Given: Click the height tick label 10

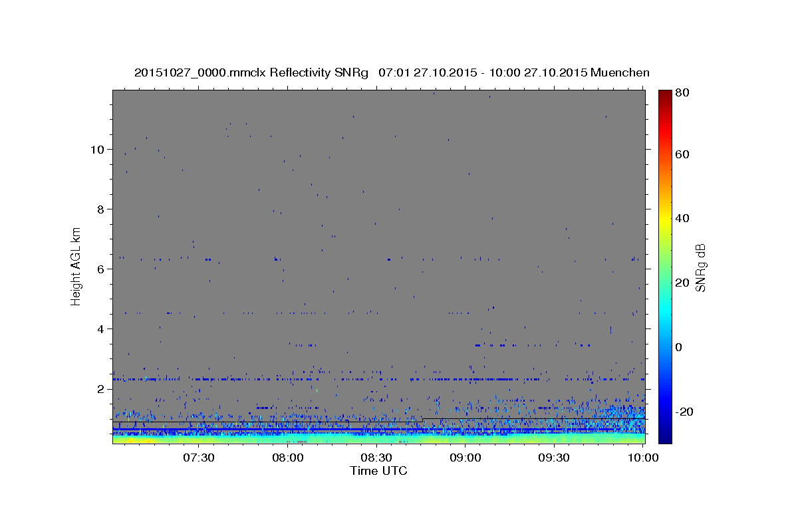Looking at the screenshot, I should pos(97,150).
